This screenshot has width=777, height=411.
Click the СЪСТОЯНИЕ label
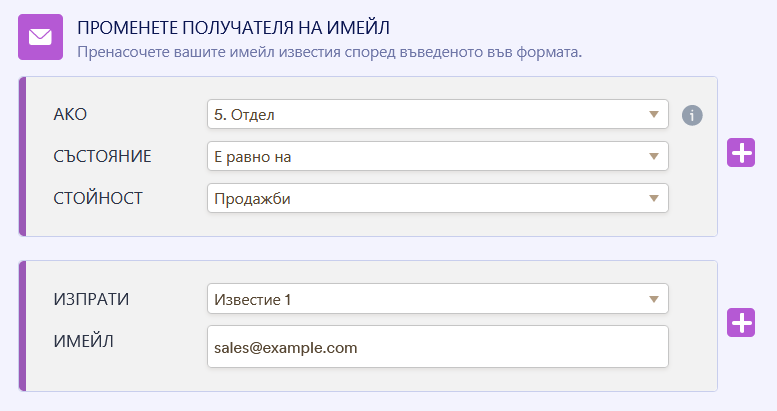point(102,156)
